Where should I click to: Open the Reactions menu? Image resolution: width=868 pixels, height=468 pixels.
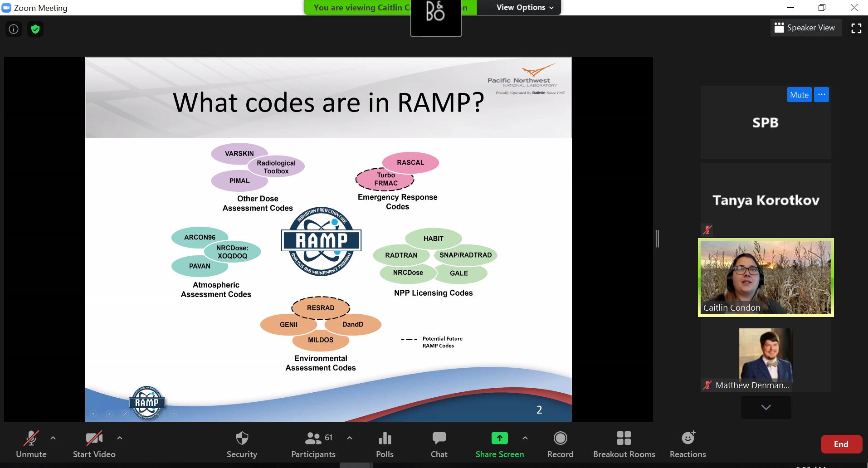pos(688,444)
